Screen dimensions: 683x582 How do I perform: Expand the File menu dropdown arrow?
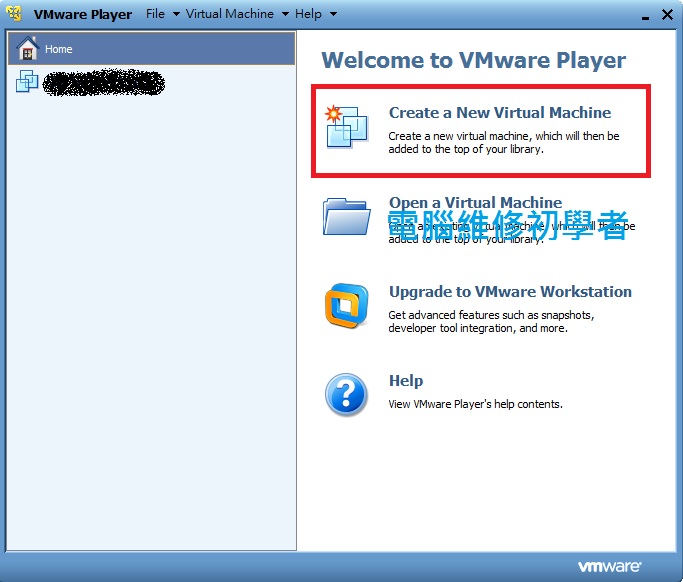coord(176,14)
